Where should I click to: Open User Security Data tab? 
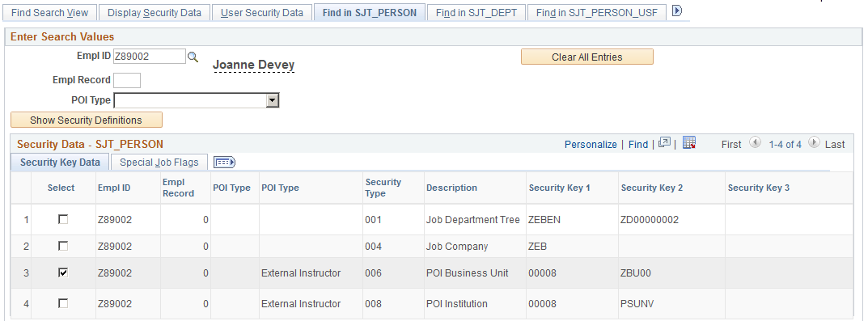pos(262,12)
